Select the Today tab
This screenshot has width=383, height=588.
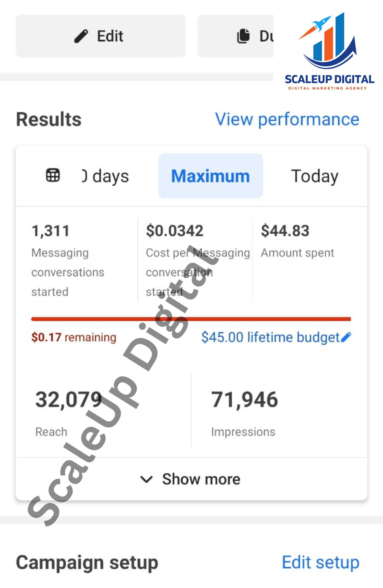(x=315, y=176)
